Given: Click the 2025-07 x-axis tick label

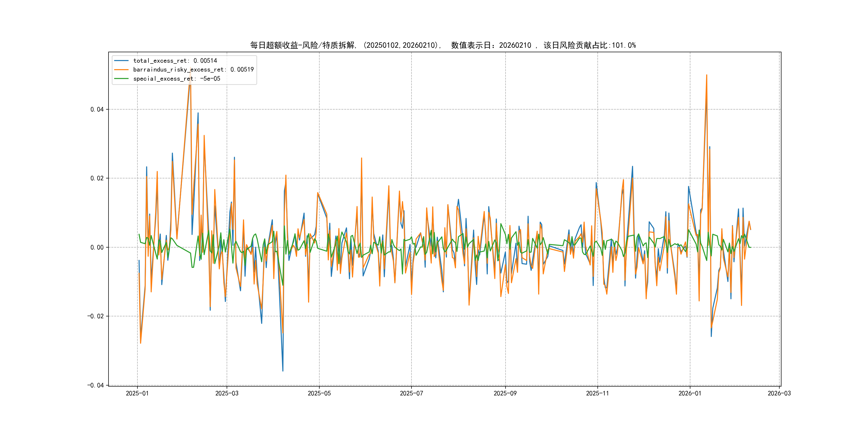Looking at the screenshot, I should tap(411, 393).
